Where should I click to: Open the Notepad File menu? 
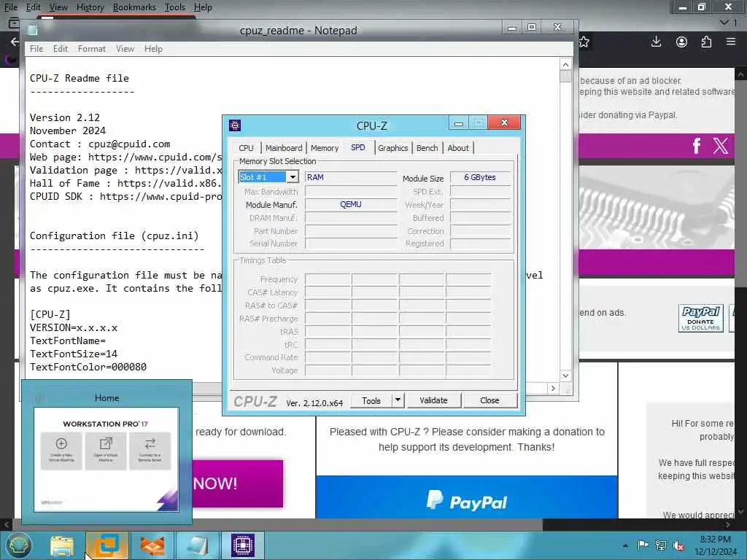tap(36, 49)
